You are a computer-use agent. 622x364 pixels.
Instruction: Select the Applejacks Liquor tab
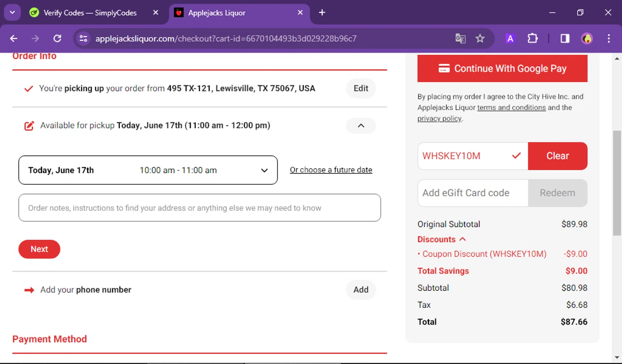click(x=216, y=13)
